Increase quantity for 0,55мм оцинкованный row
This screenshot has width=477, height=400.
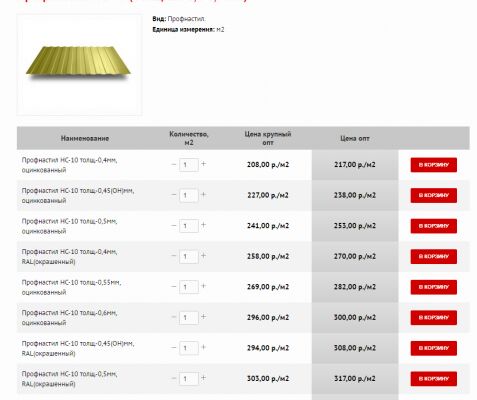point(204,286)
